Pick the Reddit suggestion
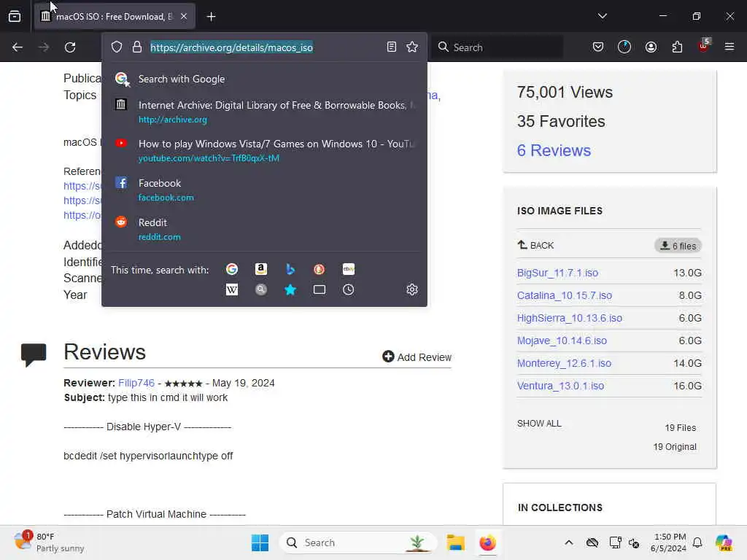Viewport: 747px width, 560px height. point(264,229)
